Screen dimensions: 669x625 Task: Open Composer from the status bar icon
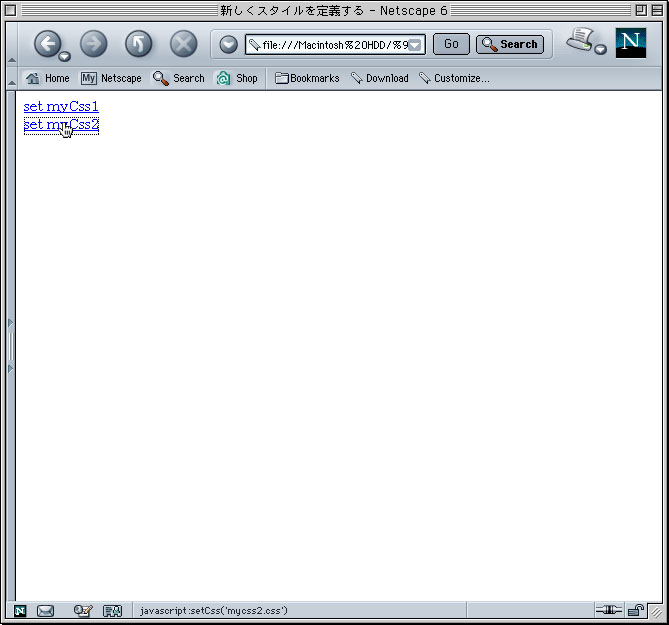coord(83,611)
